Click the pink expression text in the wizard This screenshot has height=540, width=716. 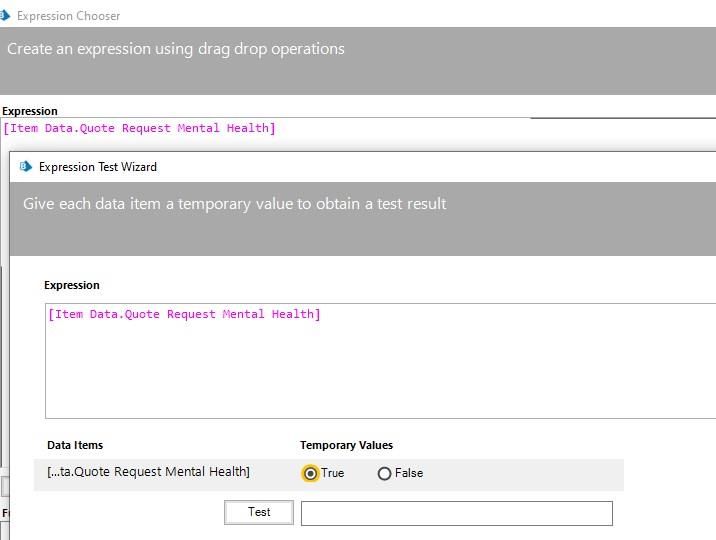(184, 314)
